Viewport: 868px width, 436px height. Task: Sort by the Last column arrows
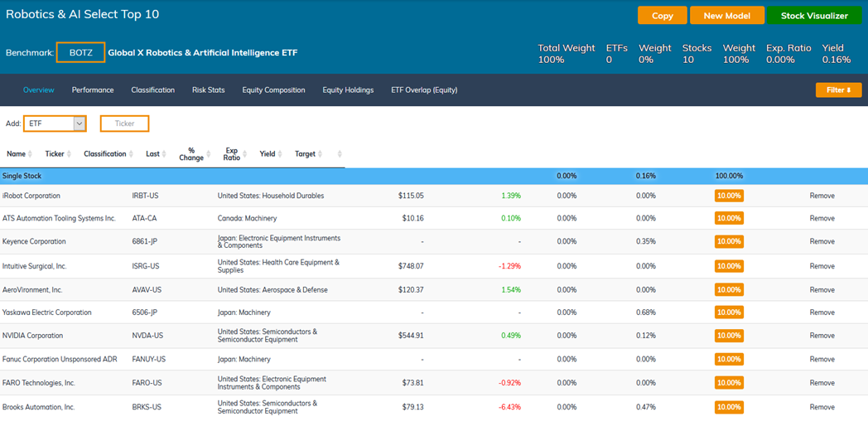pos(164,154)
